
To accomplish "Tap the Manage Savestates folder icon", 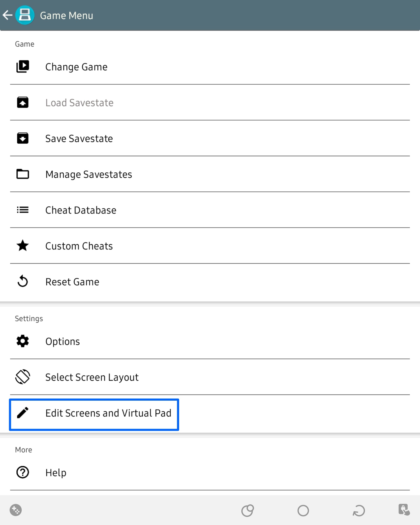I will click(23, 174).
